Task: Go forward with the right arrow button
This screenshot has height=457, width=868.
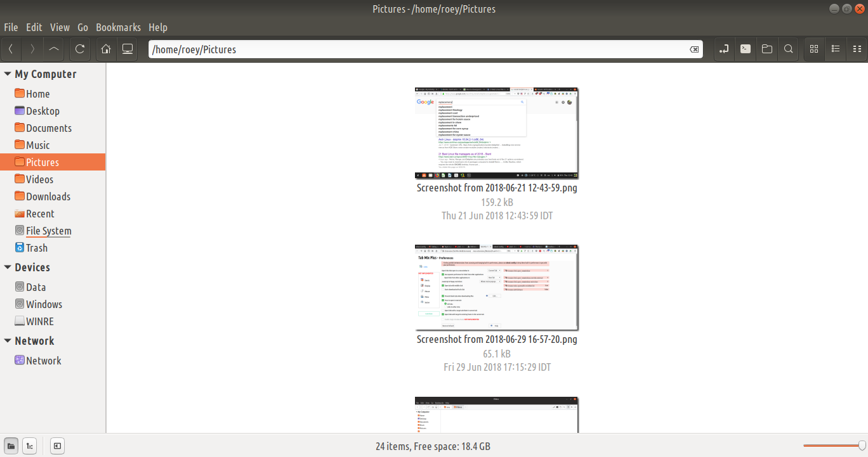Action: (32, 49)
